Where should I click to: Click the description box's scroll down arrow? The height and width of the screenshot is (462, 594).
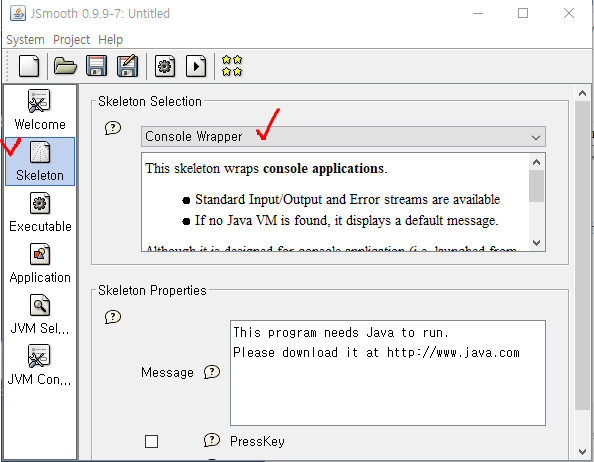tap(536, 243)
